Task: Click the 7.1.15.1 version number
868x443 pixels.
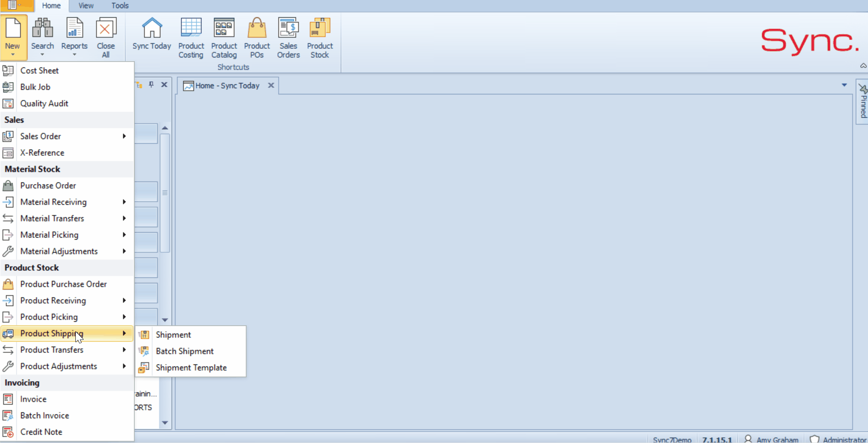Action: pyautogui.click(x=717, y=439)
